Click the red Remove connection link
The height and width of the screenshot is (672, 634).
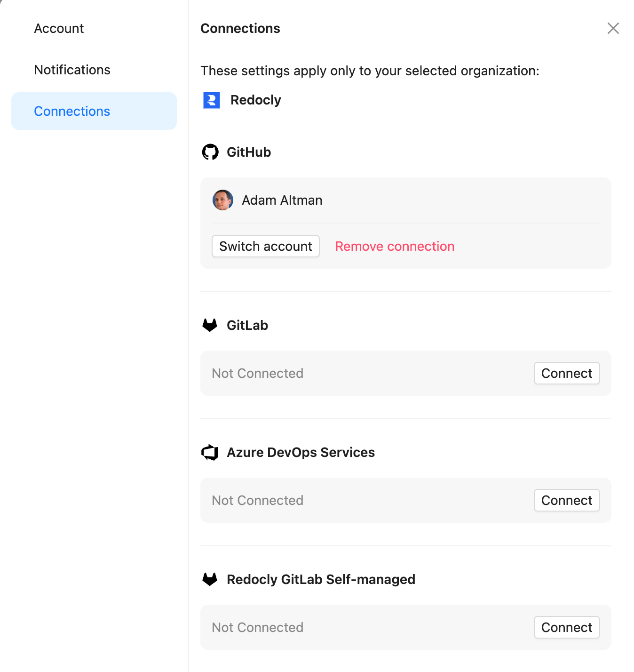coord(395,246)
